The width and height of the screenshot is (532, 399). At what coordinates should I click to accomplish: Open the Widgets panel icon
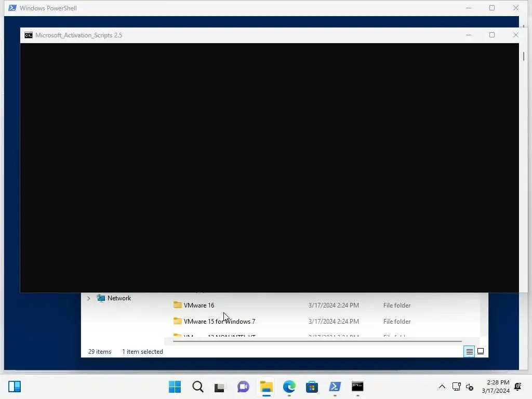[15, 387]
